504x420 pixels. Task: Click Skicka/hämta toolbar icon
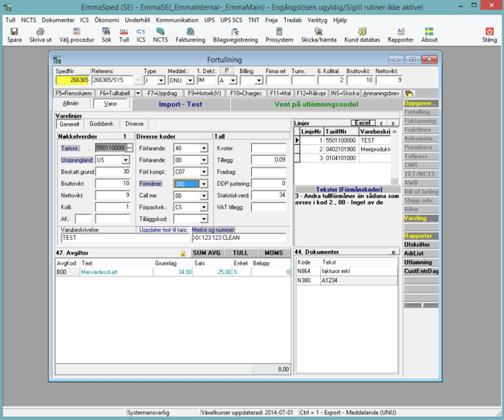click(x=319, y=31)
